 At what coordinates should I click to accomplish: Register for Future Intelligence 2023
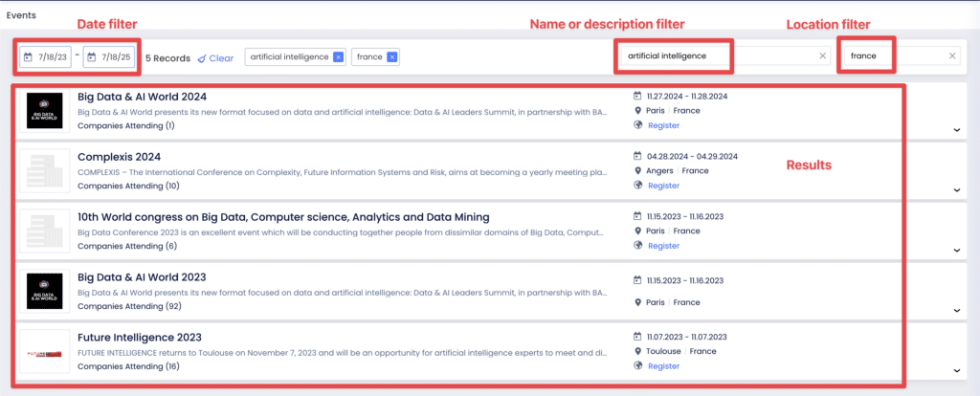click(663, 366)
